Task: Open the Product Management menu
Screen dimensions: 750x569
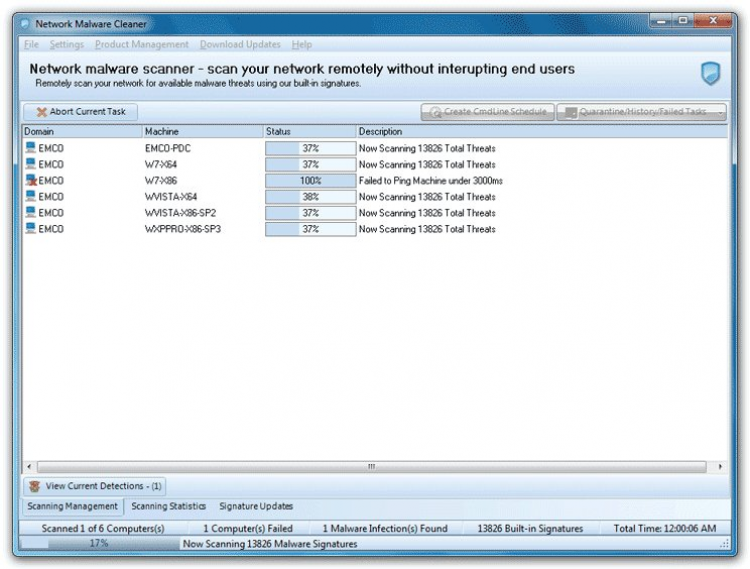Action: pos(142,44)
